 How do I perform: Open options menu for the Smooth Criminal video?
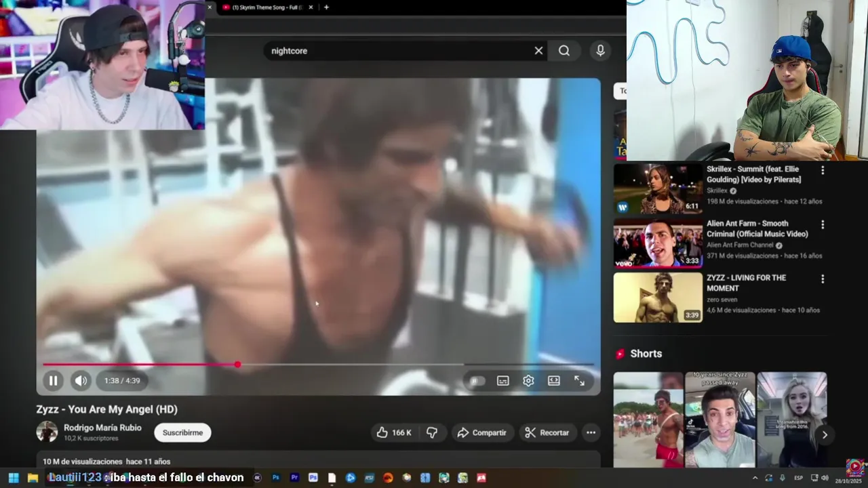click(823, 224)
